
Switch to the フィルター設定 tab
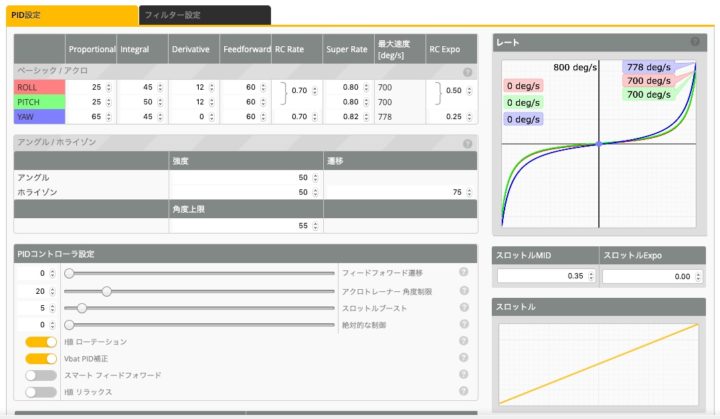[x=204, y=15]
